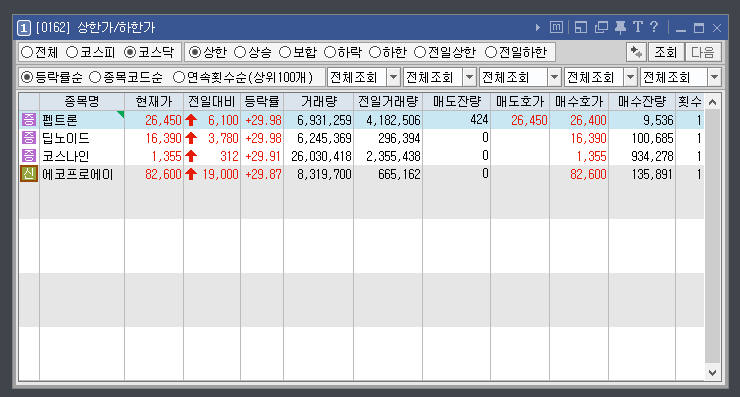This screenshot has width=740, height=397.
Task: Click the 현재가 column header
Action: pos(154,101)
